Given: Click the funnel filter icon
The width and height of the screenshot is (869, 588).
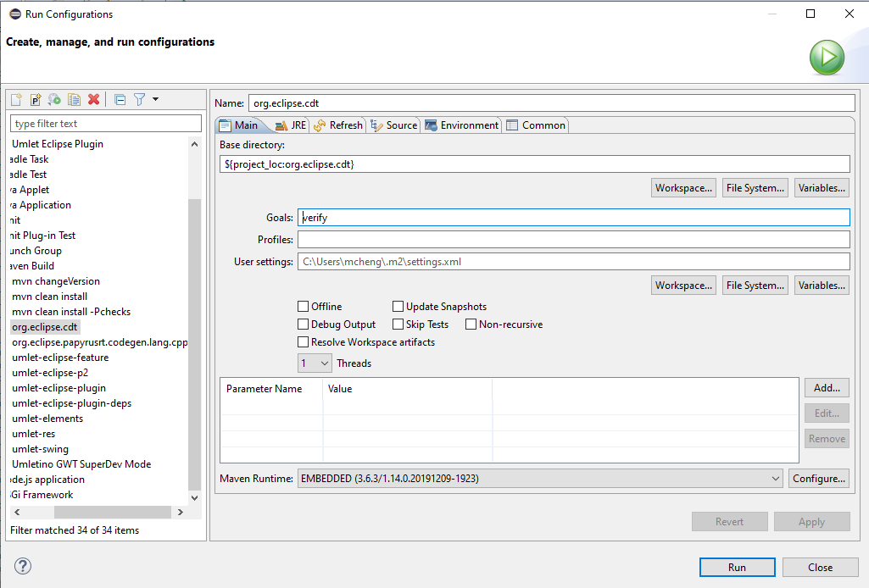Looking at the screenshot, I should pyautogui.click(x=140, y=100).
